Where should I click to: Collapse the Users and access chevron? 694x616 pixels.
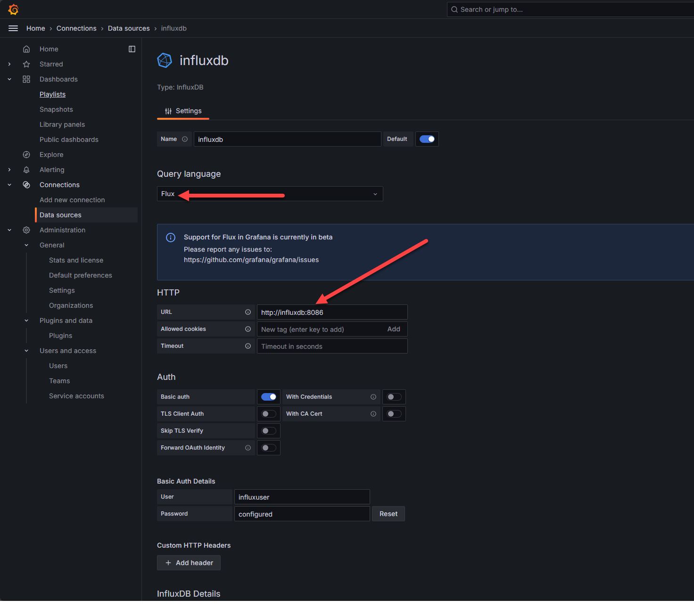[26, 351]
